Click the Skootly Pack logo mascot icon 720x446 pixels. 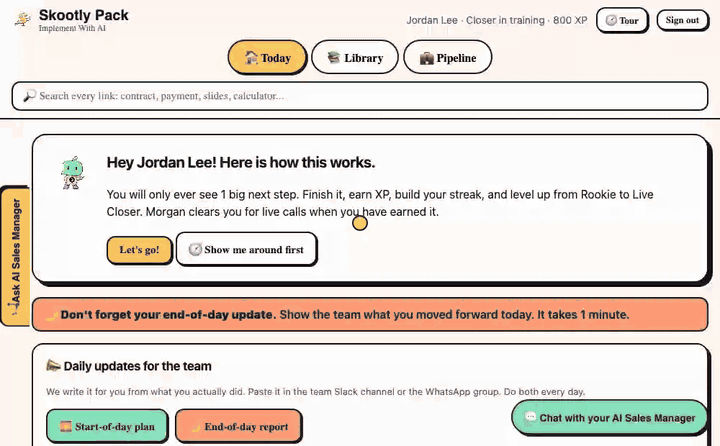pyautogui.click(x=22, y=19)
